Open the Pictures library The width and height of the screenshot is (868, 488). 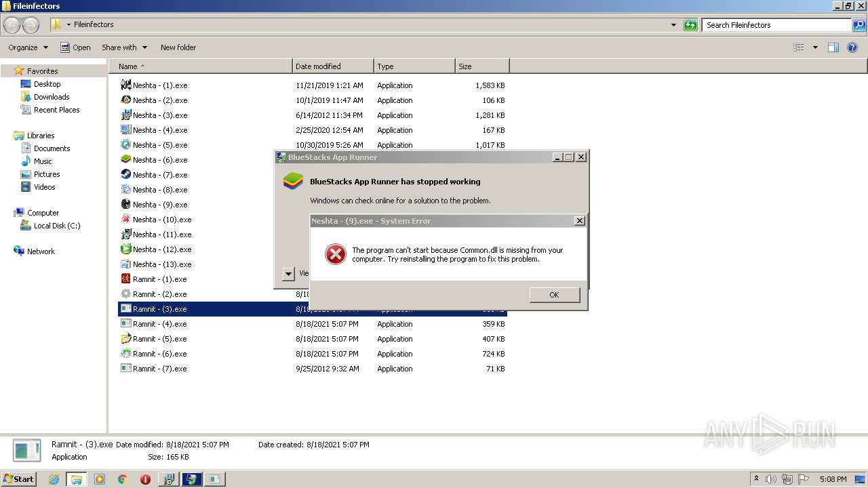47,174
